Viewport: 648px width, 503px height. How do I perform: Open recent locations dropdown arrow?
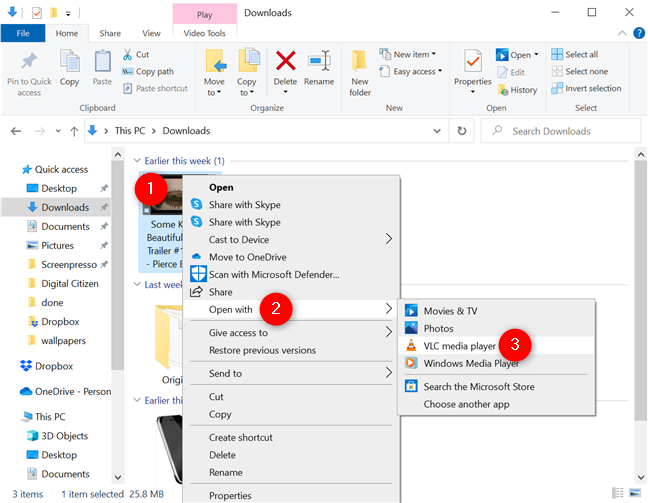[x=58, y=131]
